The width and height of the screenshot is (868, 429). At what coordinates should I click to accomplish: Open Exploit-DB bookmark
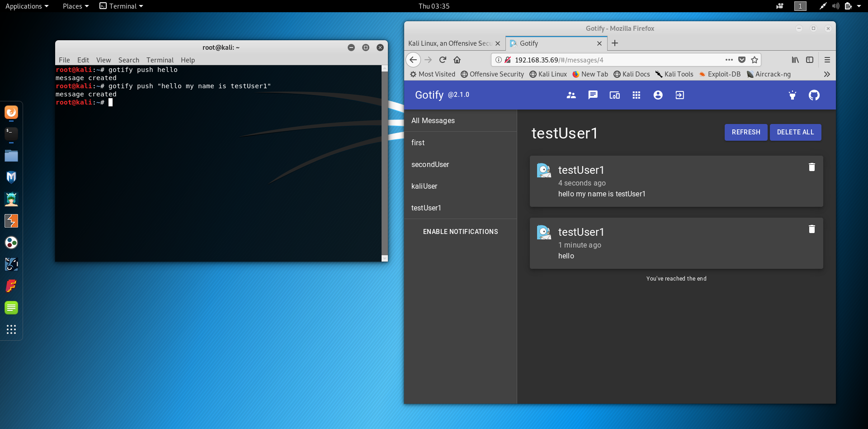click(x=720, y=74)
